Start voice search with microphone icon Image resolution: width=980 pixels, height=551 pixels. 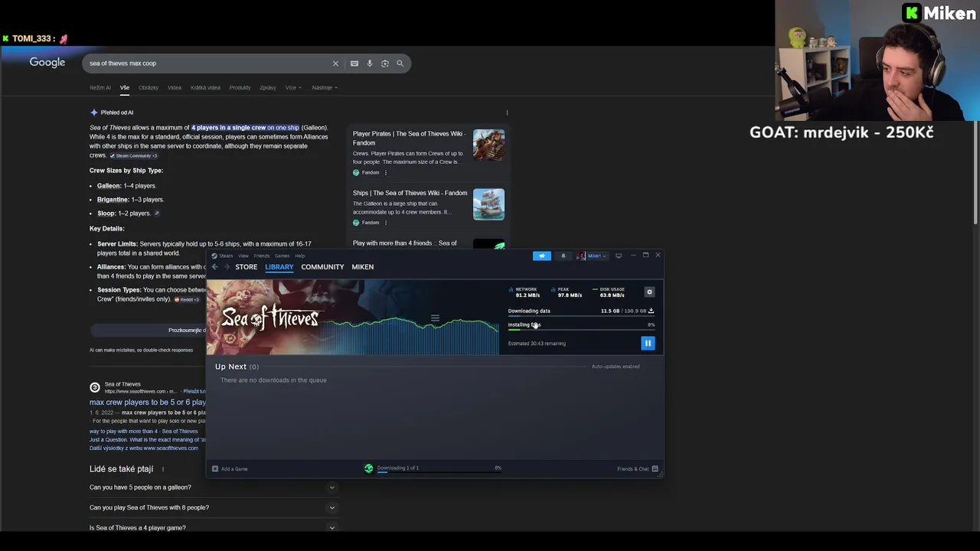point(370,64)
